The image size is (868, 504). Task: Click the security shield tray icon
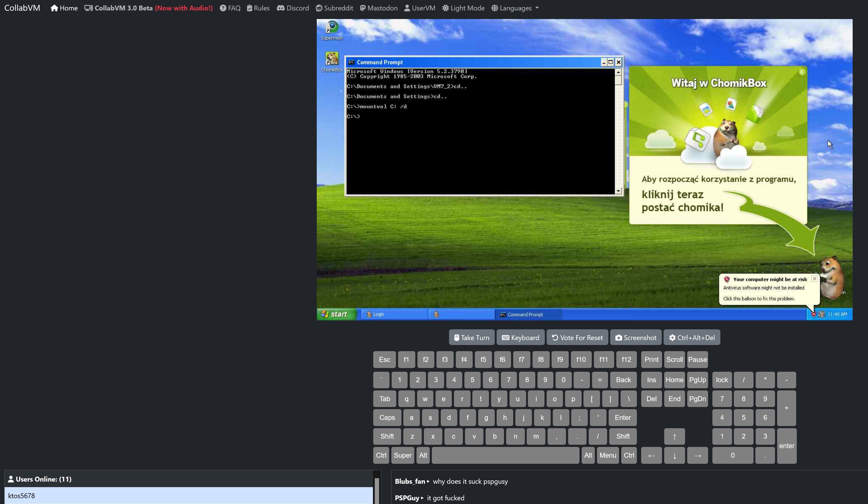814,314
